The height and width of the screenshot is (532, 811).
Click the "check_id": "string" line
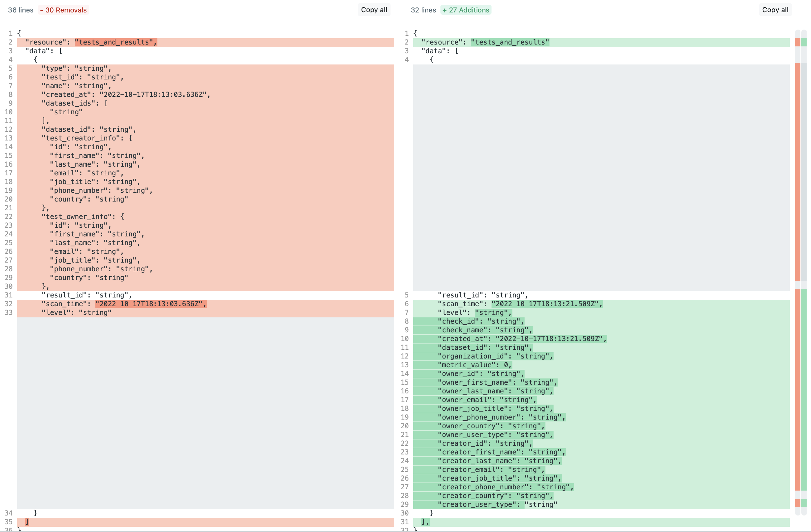(x=481, y=321)
